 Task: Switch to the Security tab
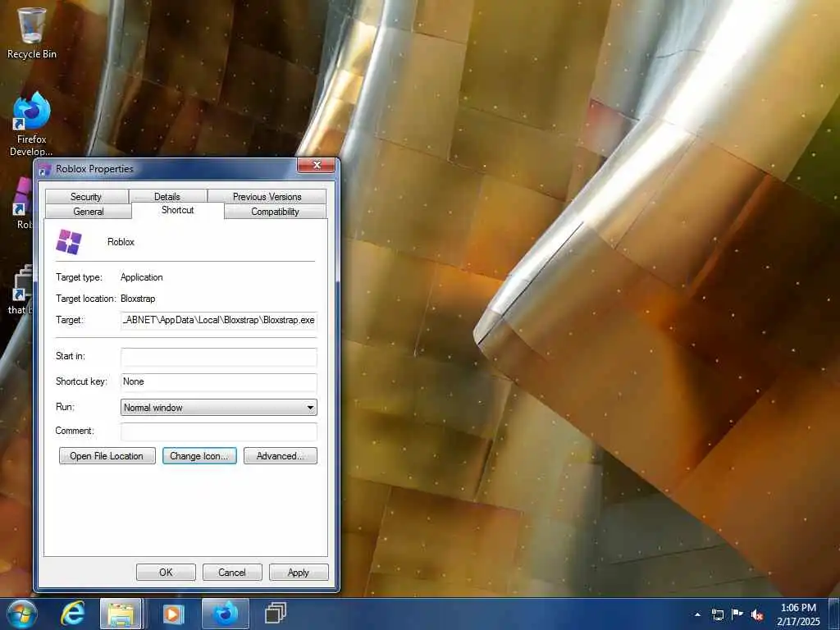(86, 197)
